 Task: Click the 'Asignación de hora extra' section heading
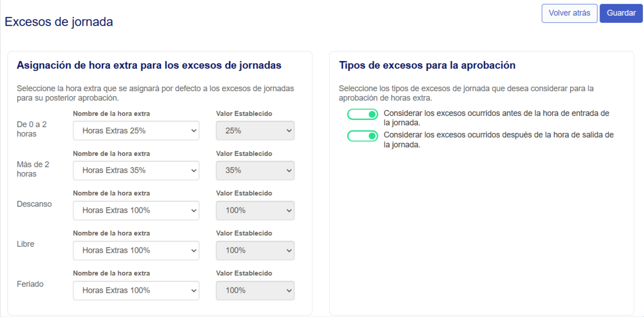tap(149, 65)
